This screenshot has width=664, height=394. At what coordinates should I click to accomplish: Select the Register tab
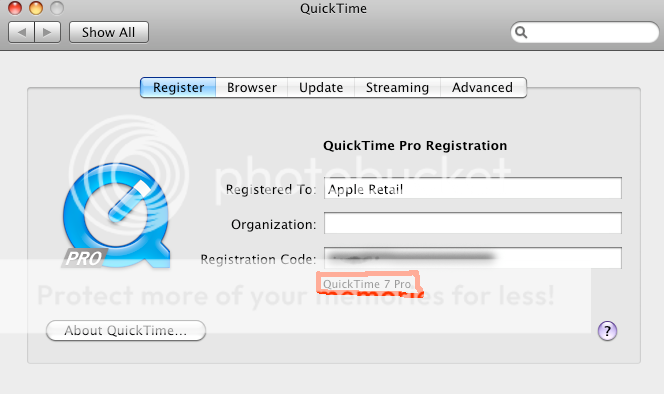178,87
